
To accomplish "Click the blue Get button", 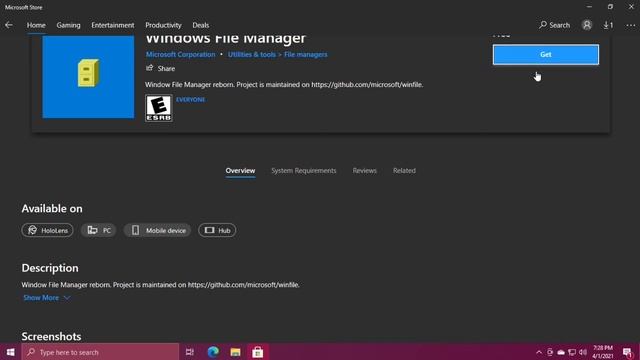I will tap(546, 54).
